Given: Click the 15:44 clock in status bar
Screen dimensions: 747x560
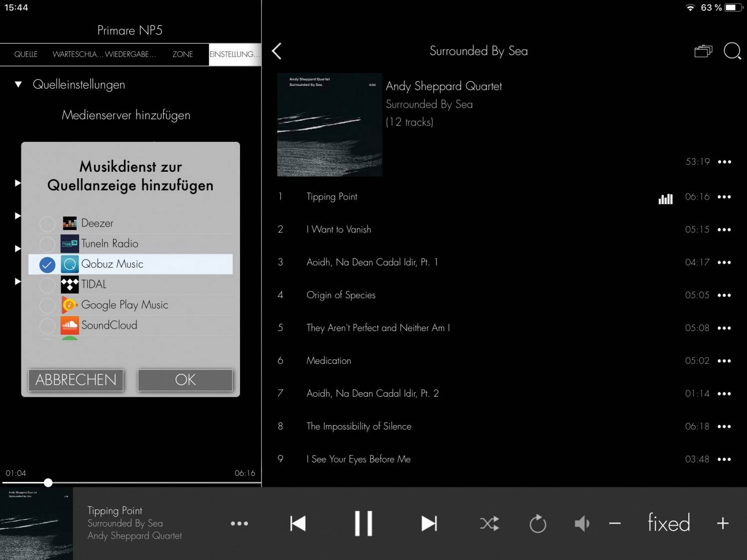Looking at the screenshot, I should point(16,7).
